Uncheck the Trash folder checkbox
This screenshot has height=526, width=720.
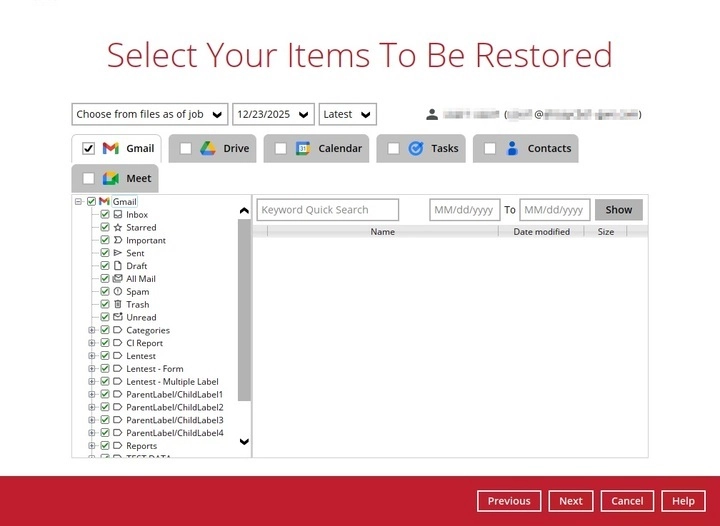coord(105,304)
